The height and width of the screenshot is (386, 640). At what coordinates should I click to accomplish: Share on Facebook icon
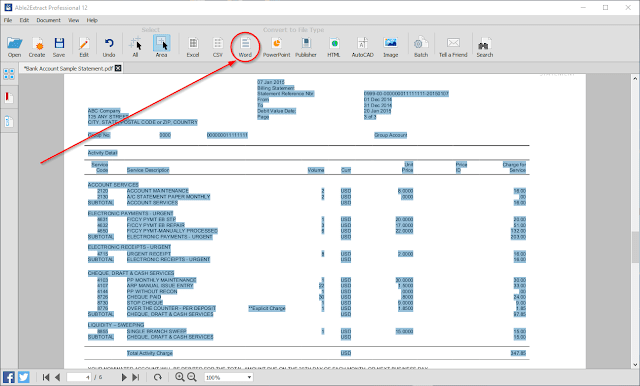(9, 377)
